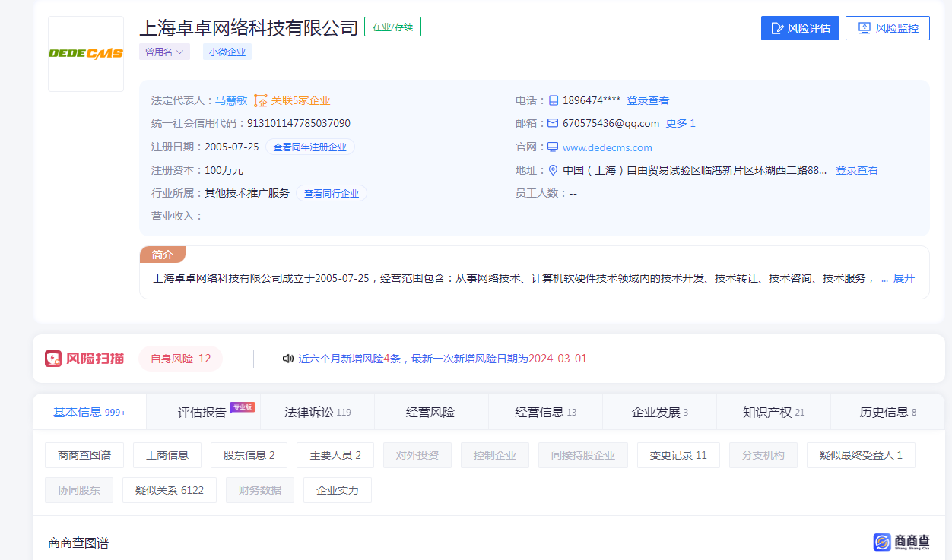
Task: Select the 疑似关系 6122 sub-tab
Action: click(x=170, y=490)
